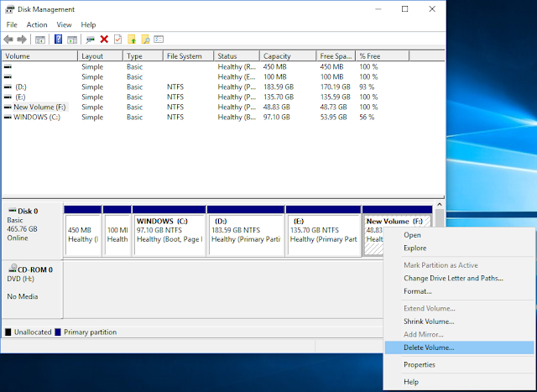Sort by the File System column header

pyautogui.click(x=188, y=56)
